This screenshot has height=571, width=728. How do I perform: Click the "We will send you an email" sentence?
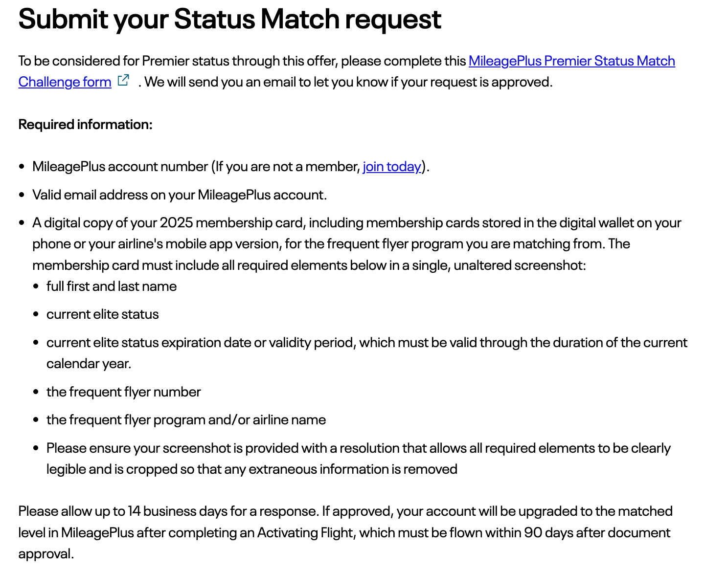348,82
